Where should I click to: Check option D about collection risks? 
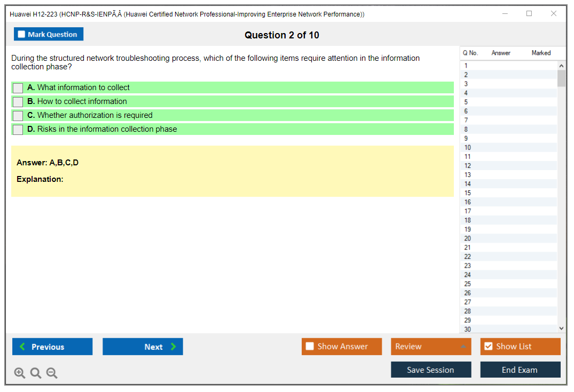tap(18, 130)
